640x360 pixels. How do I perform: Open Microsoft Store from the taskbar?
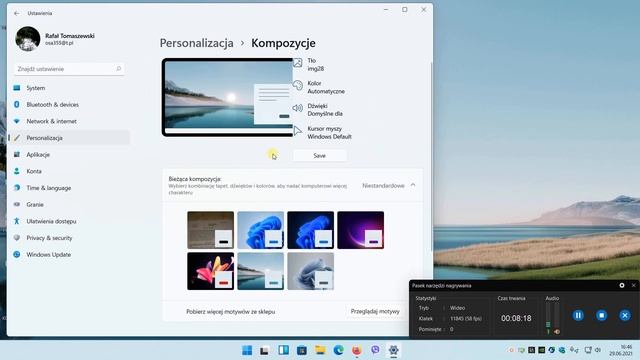point(302,350)
